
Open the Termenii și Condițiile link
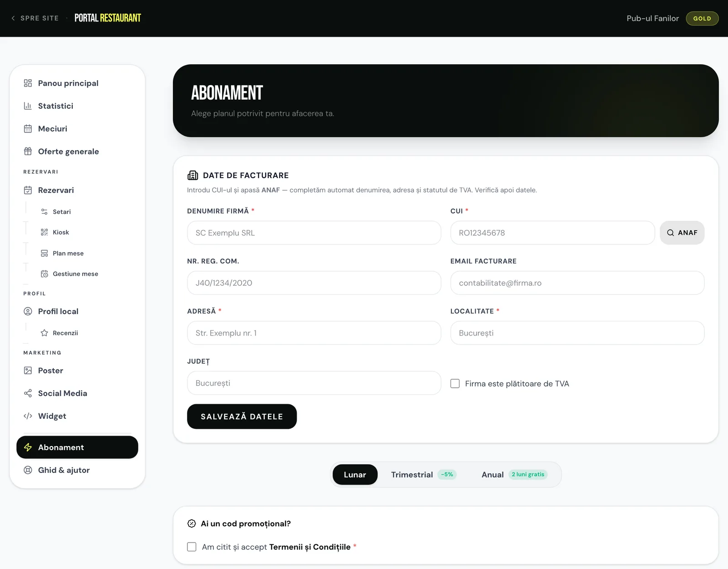[310, 547]
